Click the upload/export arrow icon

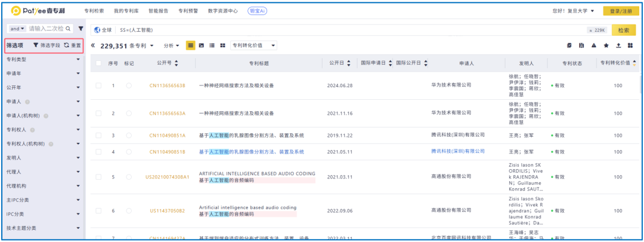(618, 45)
